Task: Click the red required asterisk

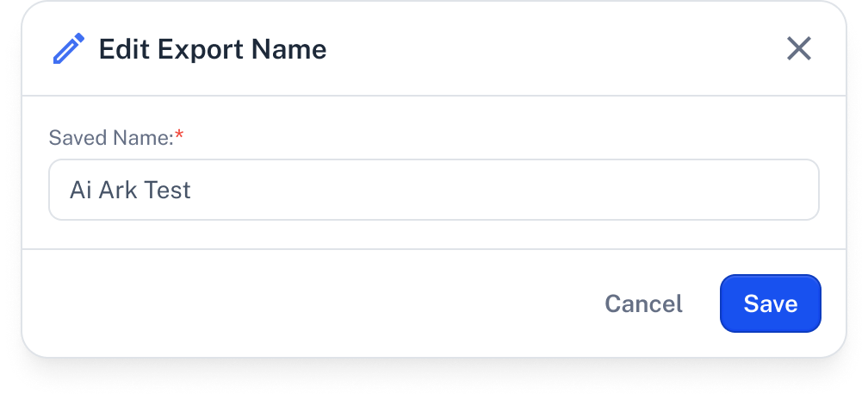Action: click(x=179, y=134)
